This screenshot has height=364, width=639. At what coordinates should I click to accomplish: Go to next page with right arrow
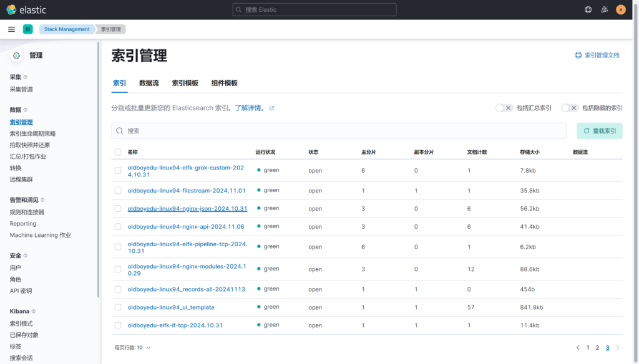pos(618,348)
